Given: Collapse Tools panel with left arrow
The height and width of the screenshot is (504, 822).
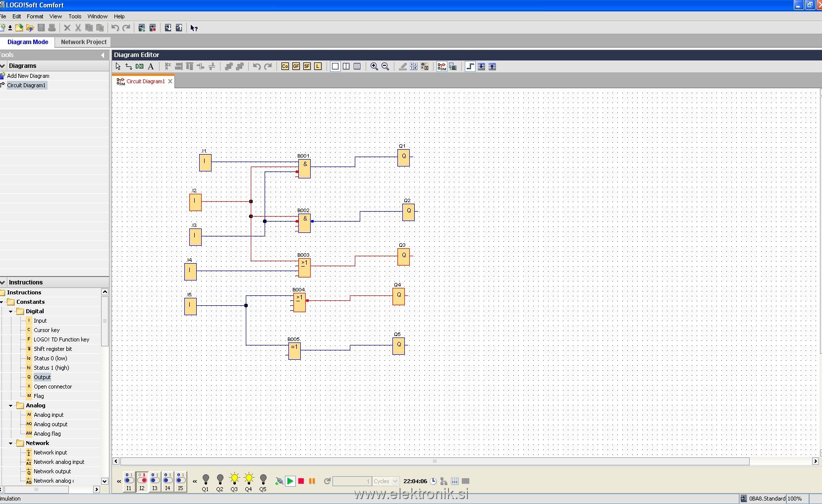Looking at the screenshot, I should tap(103, 55).
